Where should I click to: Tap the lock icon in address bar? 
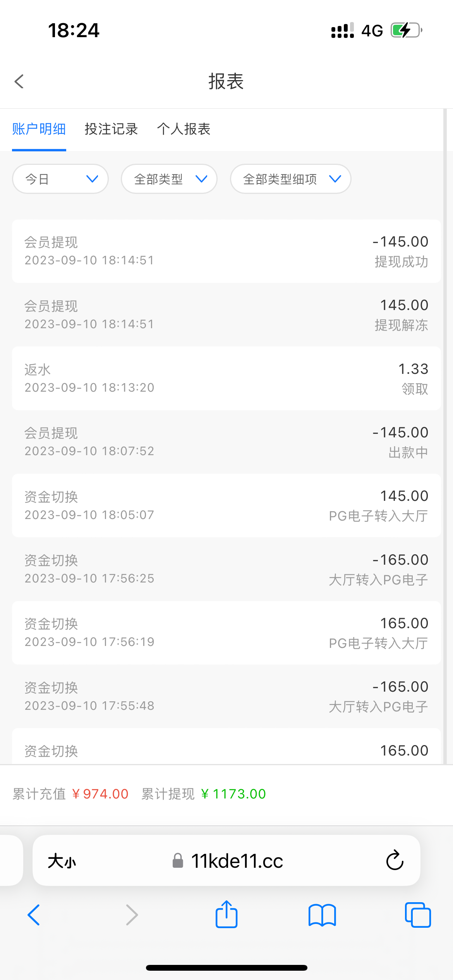click(178, 861)
